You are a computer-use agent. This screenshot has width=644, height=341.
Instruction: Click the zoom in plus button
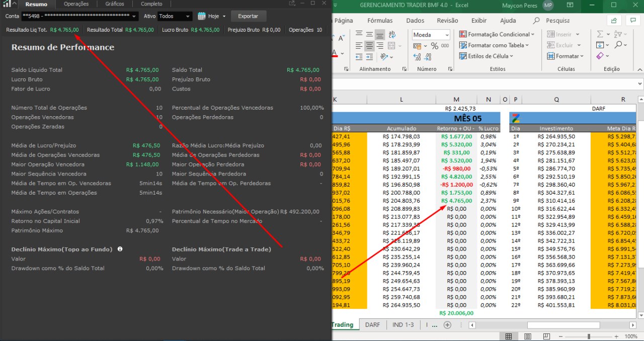pyautogui.click(x=616, y=336)
